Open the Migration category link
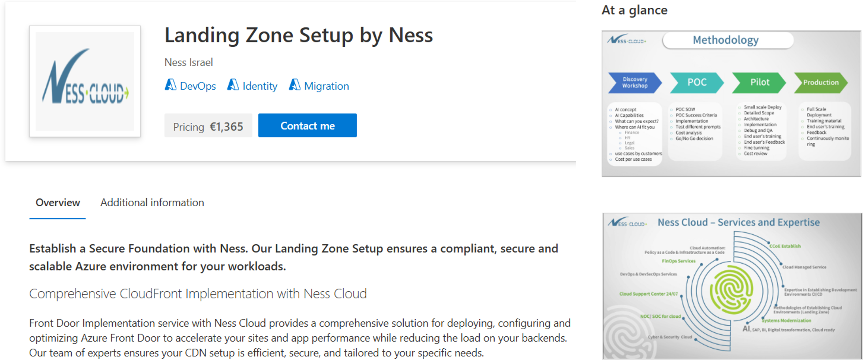This screenshot has height=363, width=868. coord(326,86)
